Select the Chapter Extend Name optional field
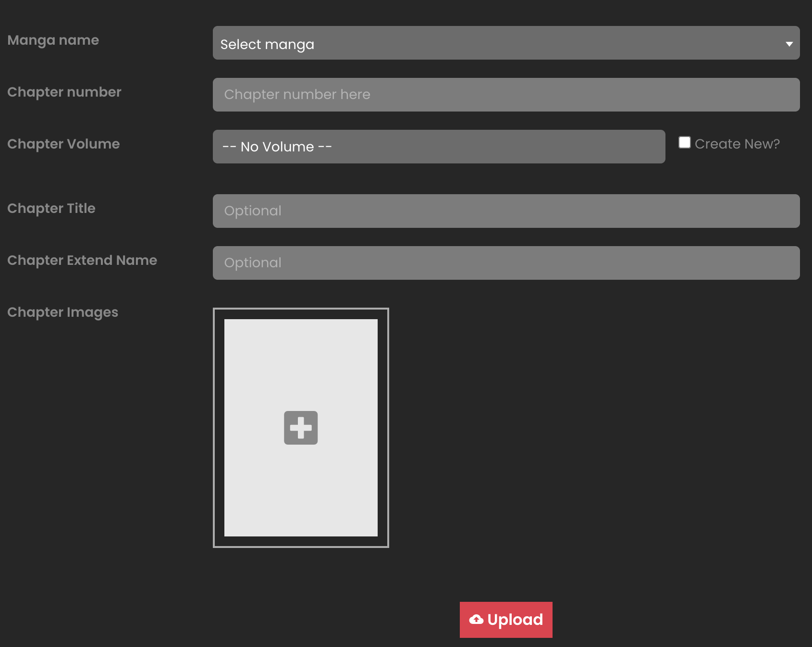This screenshot has height=647, width=812. (506, 263)
